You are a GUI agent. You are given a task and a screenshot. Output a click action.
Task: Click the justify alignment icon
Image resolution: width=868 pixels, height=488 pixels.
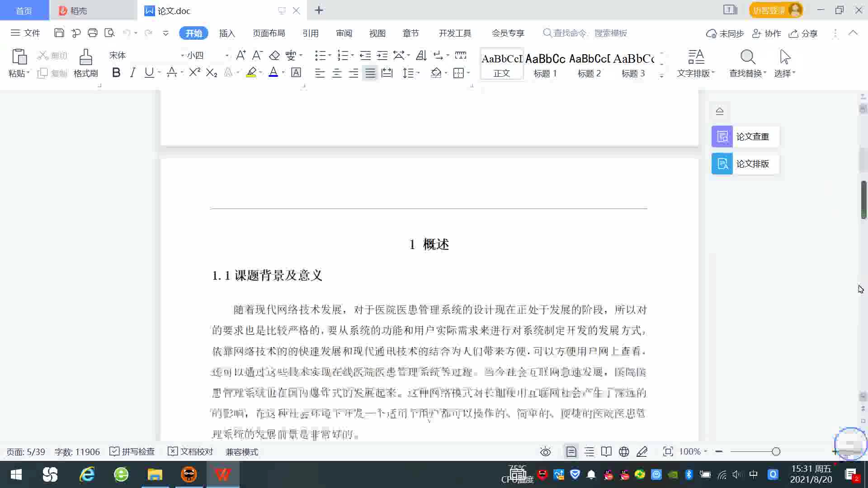tap(370, 73)
